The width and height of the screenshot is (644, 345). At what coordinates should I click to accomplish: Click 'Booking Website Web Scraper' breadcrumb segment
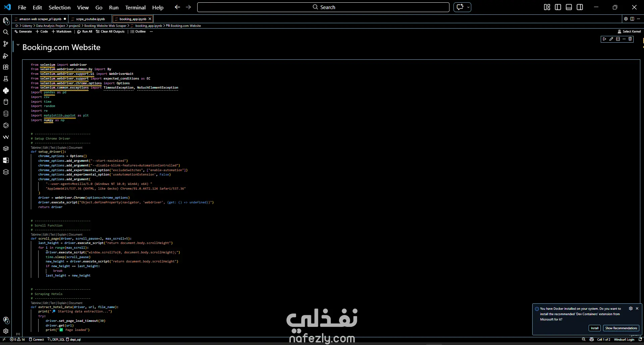coord(105,26)
